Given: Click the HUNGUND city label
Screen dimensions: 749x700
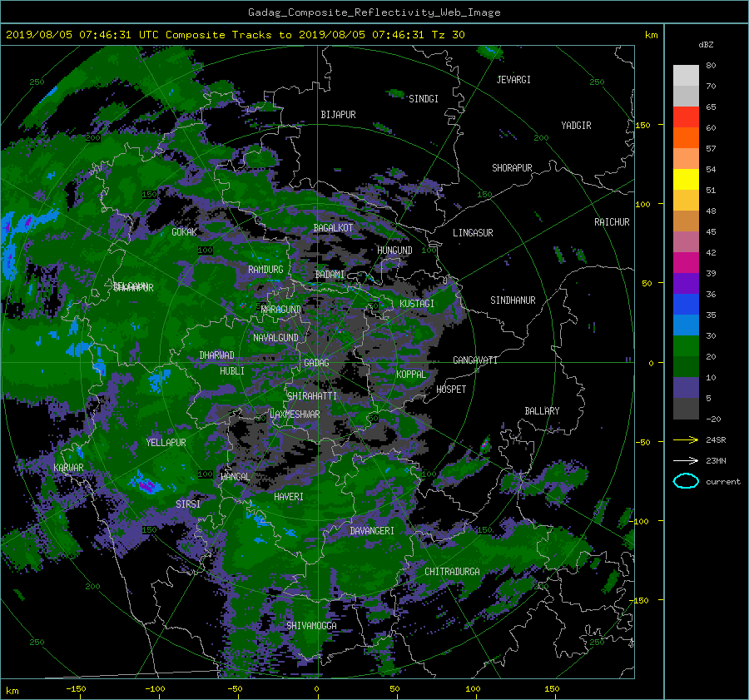Looking at the screenshot, I should 394,251.
